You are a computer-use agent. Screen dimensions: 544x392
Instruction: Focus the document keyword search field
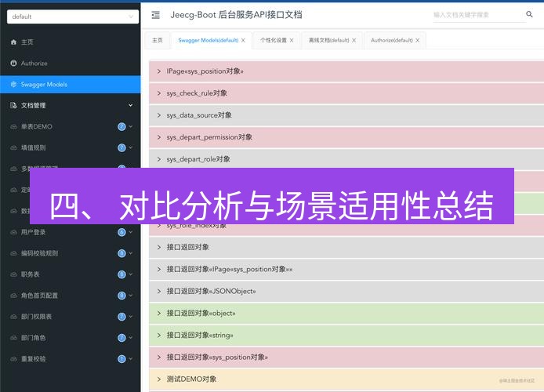pyautogui.click(x=479, y=15)
